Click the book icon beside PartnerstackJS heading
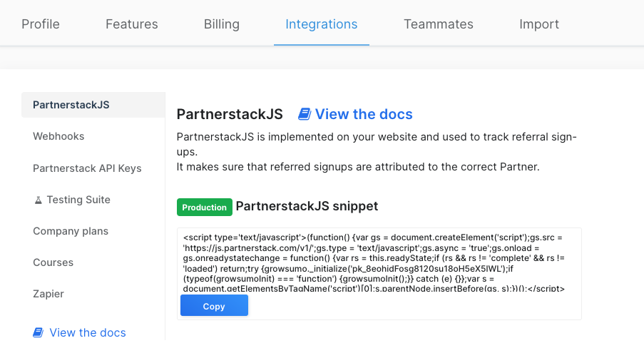Image resolution: width=644 pixels, height=358 pixels. coord(305,114)
